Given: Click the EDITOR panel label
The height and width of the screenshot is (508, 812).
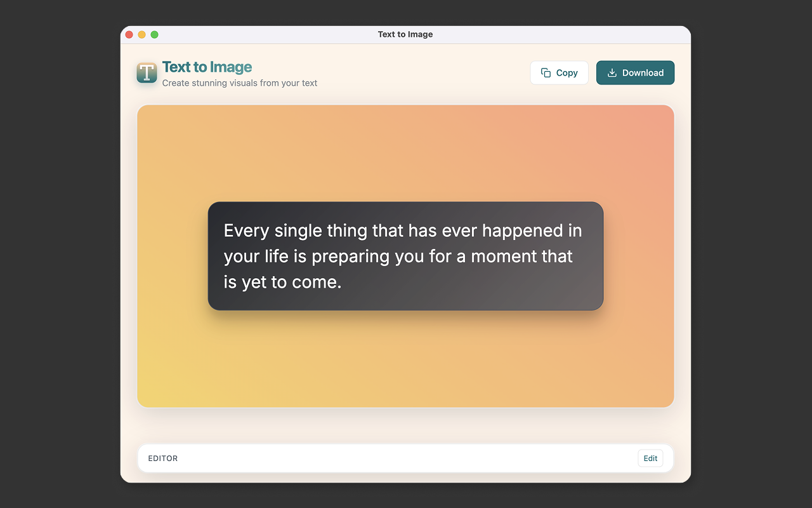Looking at the screenshot, I should 163,458.
